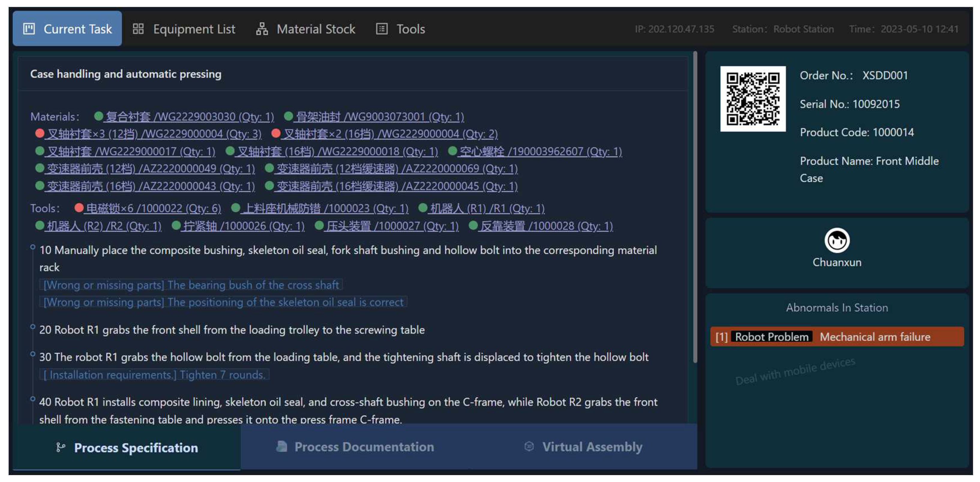Image resolution: width=980 pixels, height=482 pixels.
Task: Click the Process Specification branch icon
Action: tap(60, 447)
